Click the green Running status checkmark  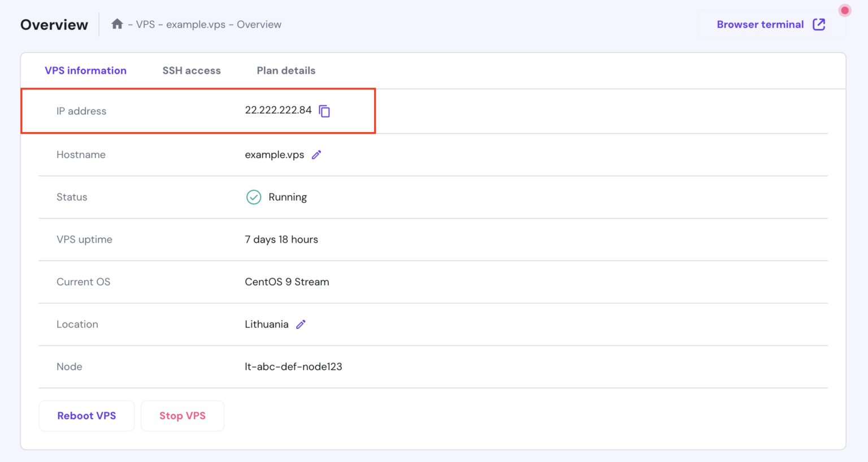tap(254, 197)
